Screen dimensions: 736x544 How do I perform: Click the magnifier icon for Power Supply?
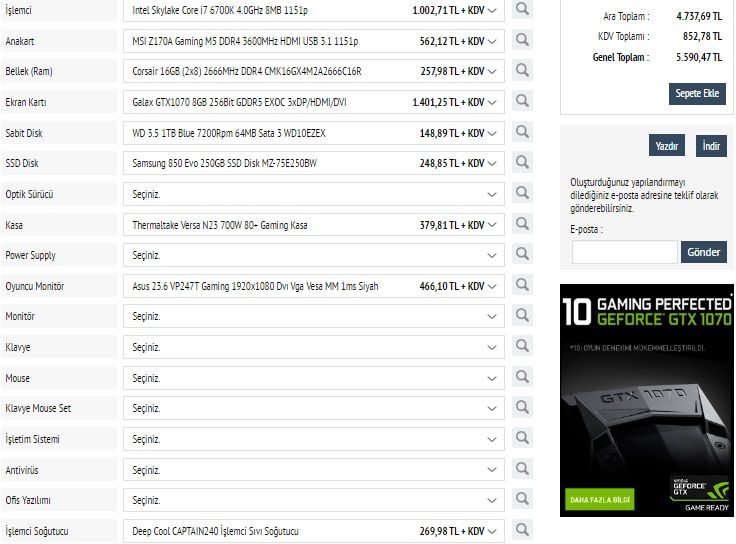pos(522,254)
